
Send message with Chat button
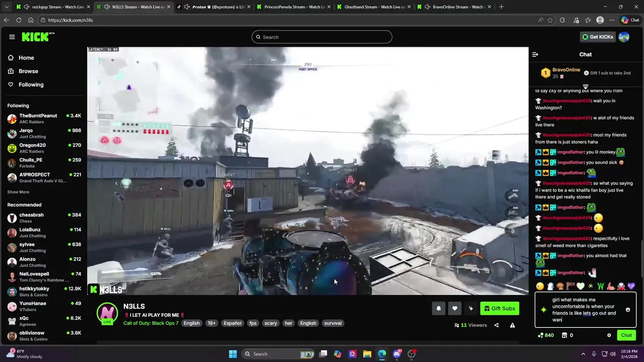[626, 335]
